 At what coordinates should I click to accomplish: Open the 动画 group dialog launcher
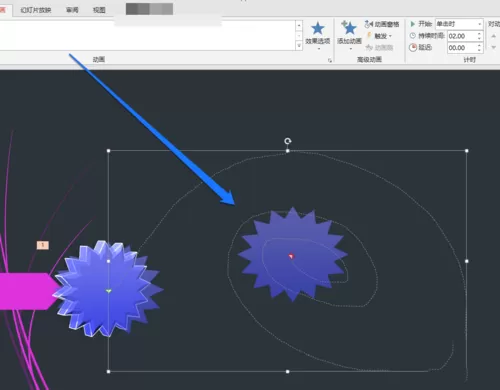(x=330, y=60)
